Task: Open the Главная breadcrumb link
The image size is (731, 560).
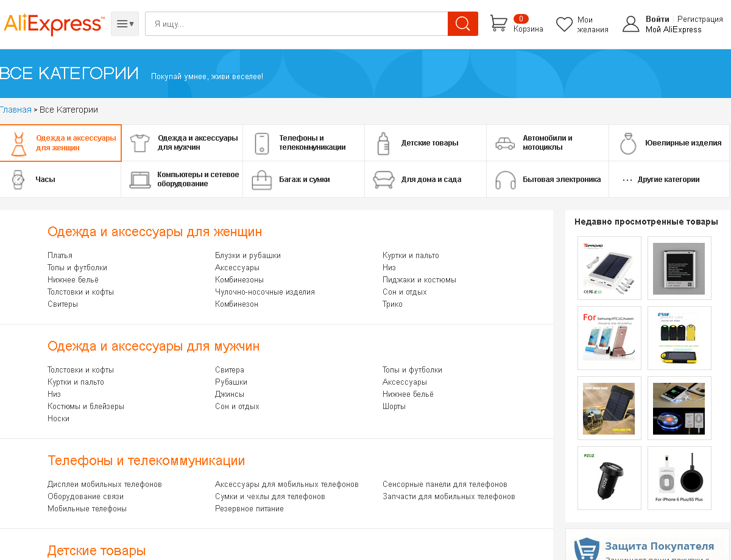Action: (x=15, y=110)
